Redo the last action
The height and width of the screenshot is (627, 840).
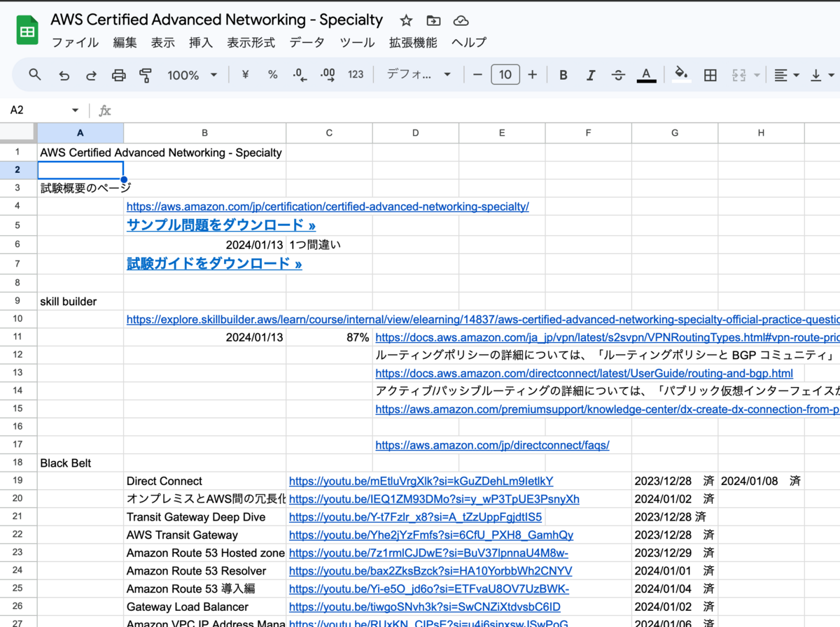91,75
